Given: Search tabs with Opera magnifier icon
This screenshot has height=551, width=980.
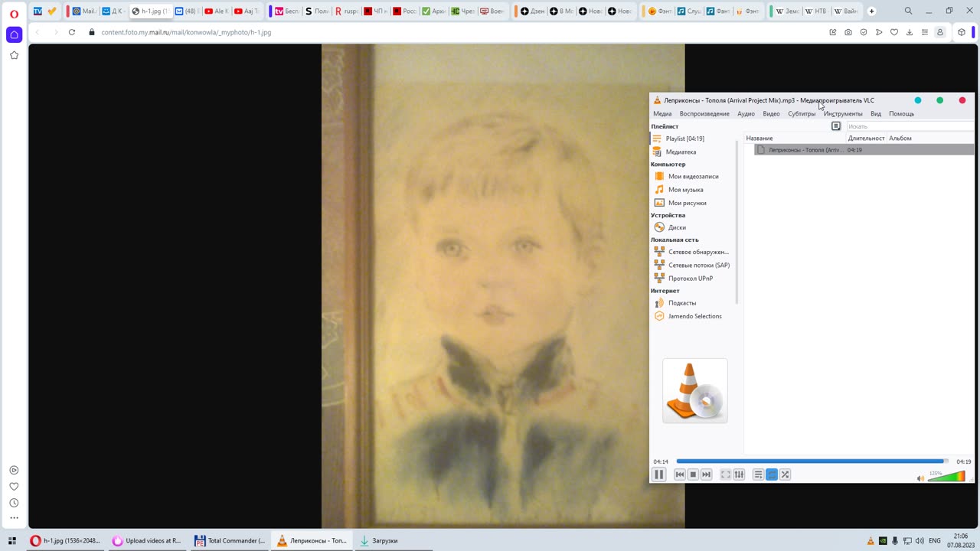Looking at the screenshot, I should (908, 11).
